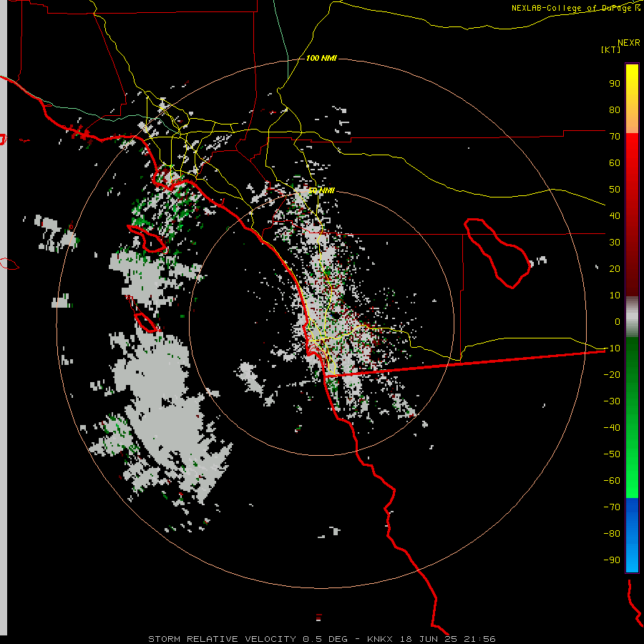This screenshot has width=644, height=644.
Task: Click the 40 knot scale label
Action: click(x=615, y=216)
